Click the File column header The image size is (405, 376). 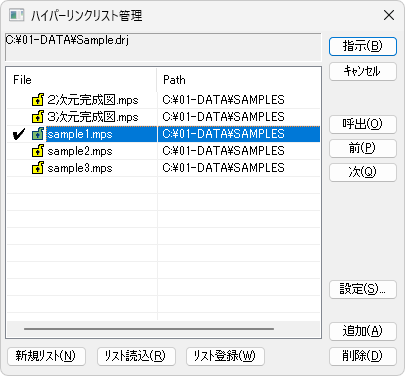(x=82, y=80)
